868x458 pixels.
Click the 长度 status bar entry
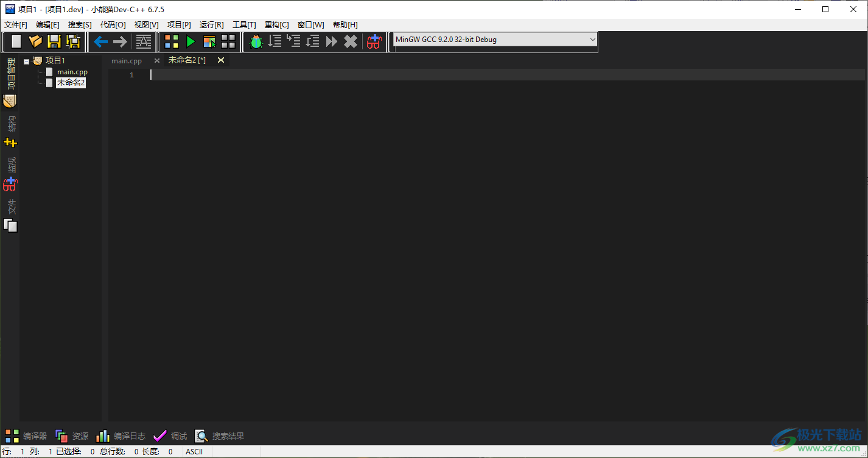(x=158, y=452)
